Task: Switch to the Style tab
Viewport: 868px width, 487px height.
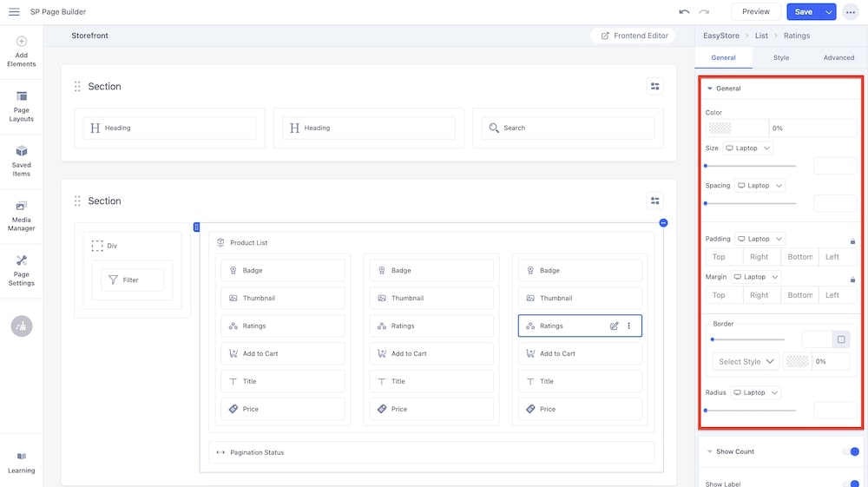Action: point(781,58)
